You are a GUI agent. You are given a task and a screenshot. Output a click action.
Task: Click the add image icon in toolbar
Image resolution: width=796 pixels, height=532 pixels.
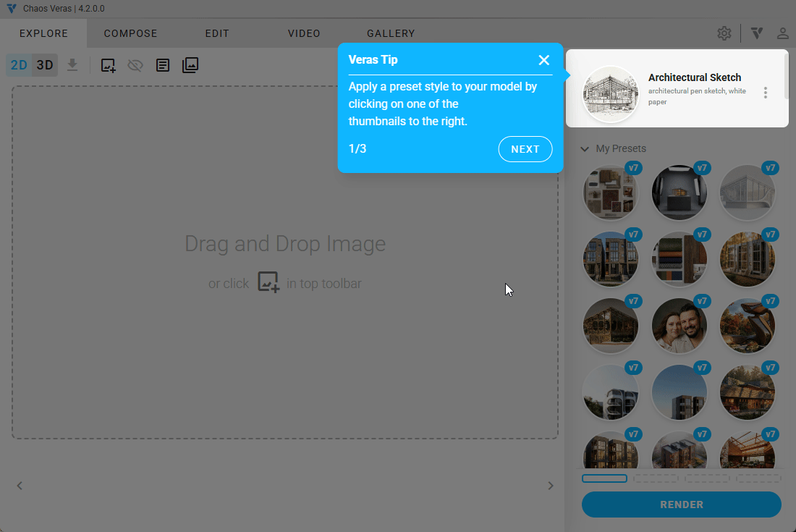(108, 65)
